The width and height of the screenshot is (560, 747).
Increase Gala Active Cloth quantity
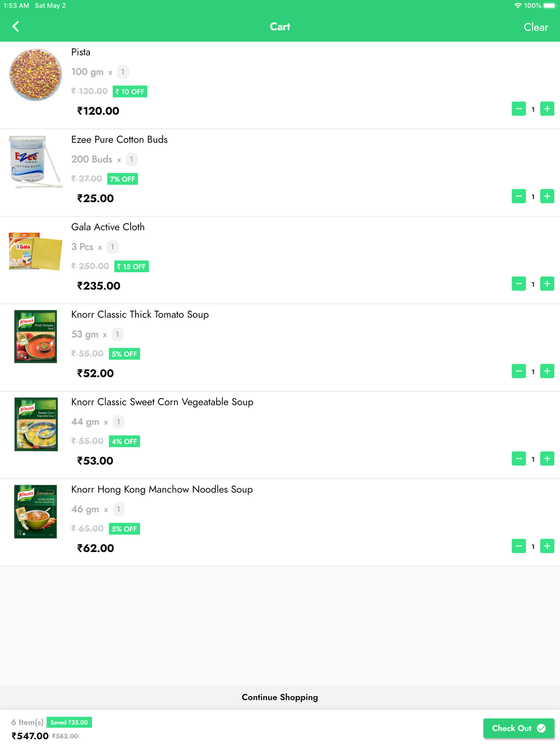click(x=547, y=284)
